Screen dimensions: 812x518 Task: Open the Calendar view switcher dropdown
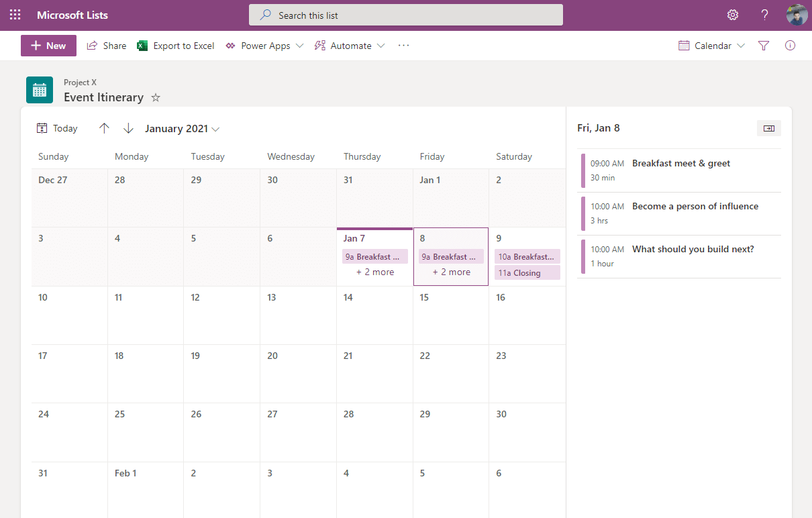[x=711, y=45]
